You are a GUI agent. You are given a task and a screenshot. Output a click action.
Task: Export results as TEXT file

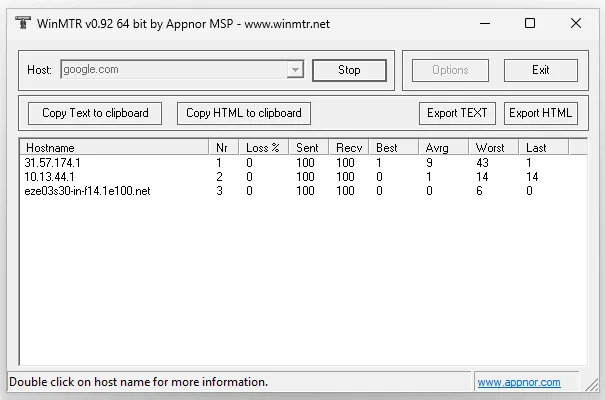click(457, 113)
